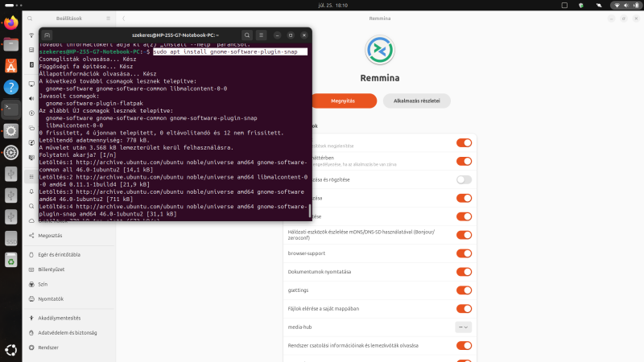Open Firefox from the dock
Image resolution: width=644 pixels, height=362 pixels.
[x=11, y=23]
